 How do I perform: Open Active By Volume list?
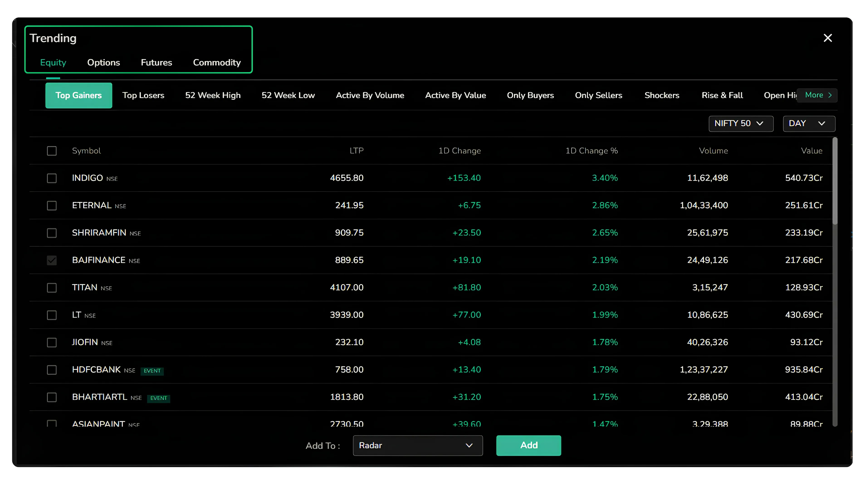pyautogui.click(x=370, y=95)
